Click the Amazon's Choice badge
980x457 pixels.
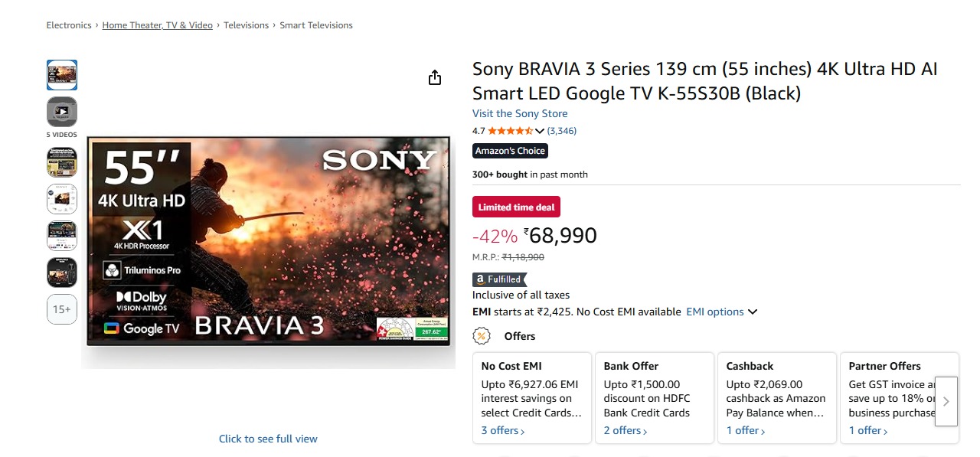click(510, 151)
